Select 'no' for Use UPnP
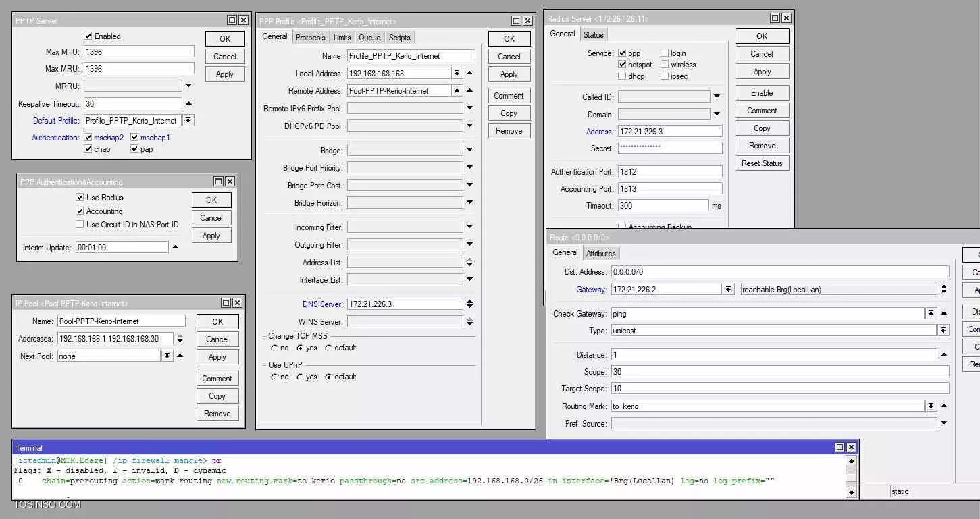The image size is (980, 519). pos(274,377)
